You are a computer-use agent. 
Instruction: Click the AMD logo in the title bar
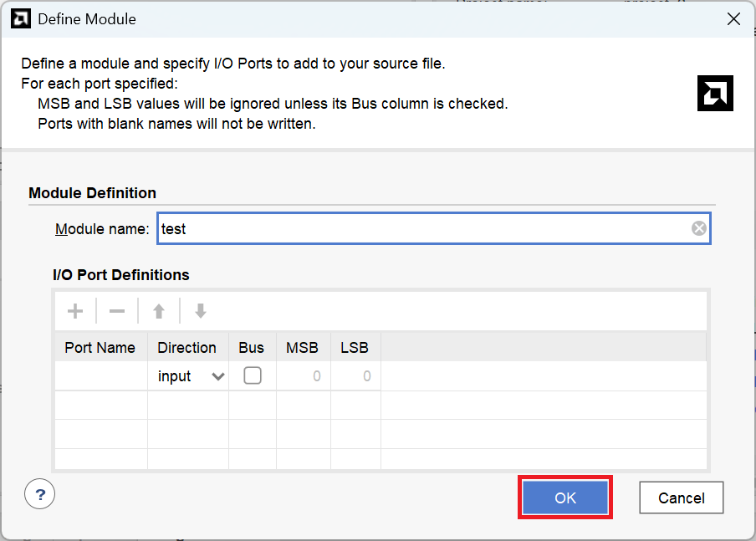(21, 18)
